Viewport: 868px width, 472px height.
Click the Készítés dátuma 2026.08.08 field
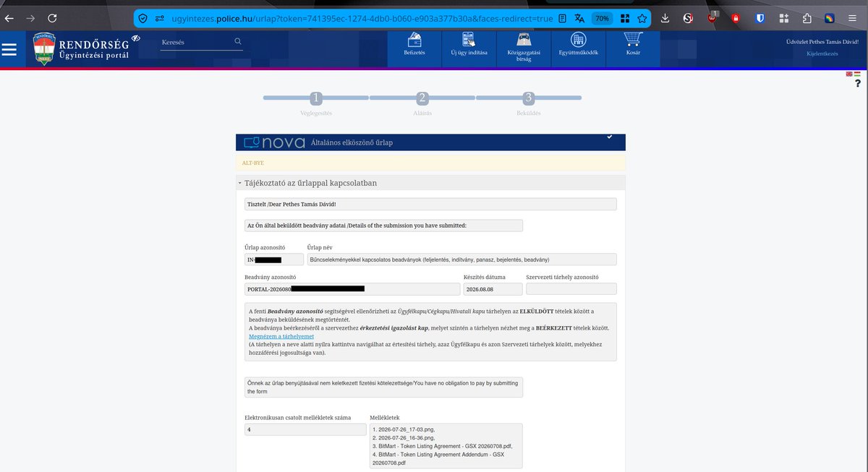(x=493, y=289)
